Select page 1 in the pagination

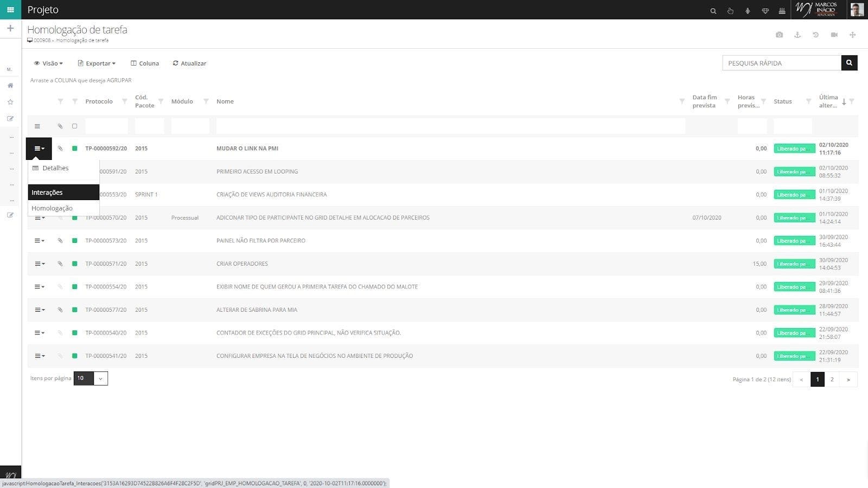tap(818, 380)
